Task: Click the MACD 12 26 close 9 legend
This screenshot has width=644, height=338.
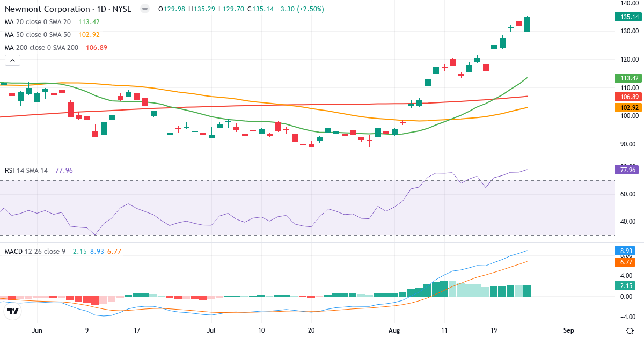Action: (x=36, y=251)
